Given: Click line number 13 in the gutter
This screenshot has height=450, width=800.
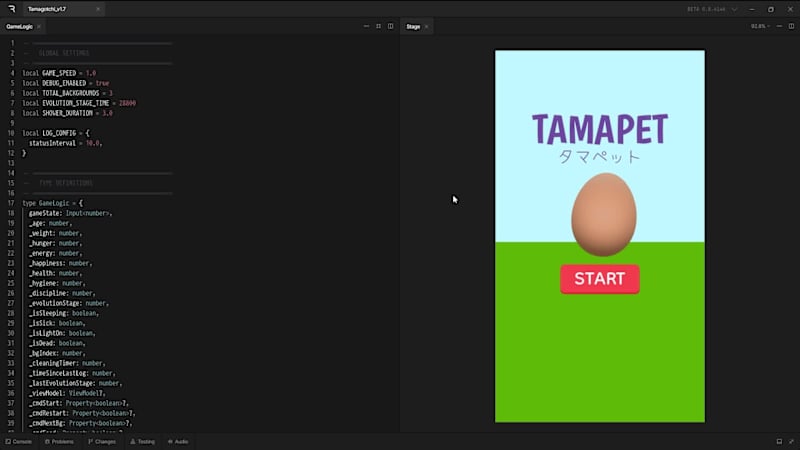Looking at the screenshot, I should 11,163.
